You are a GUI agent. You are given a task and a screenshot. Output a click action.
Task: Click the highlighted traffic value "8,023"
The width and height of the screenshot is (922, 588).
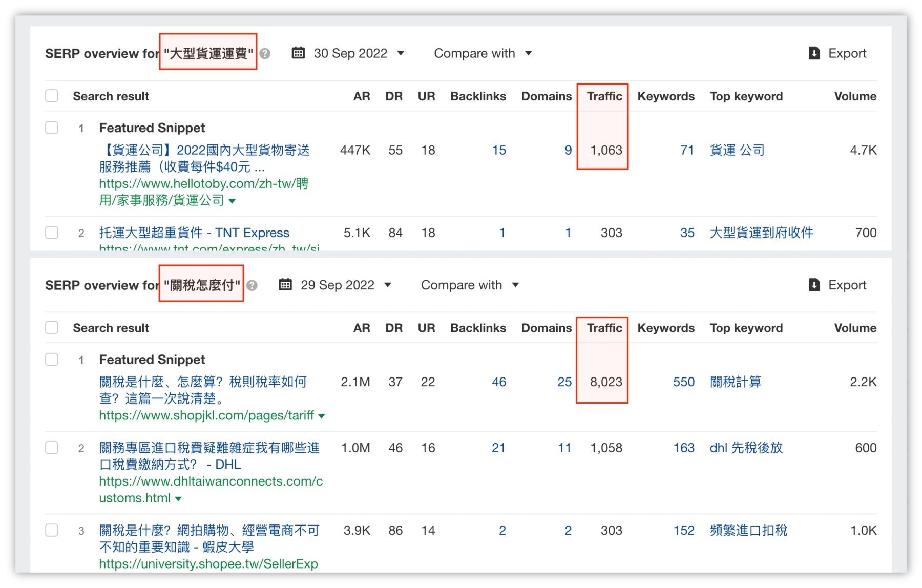(606, 382)
